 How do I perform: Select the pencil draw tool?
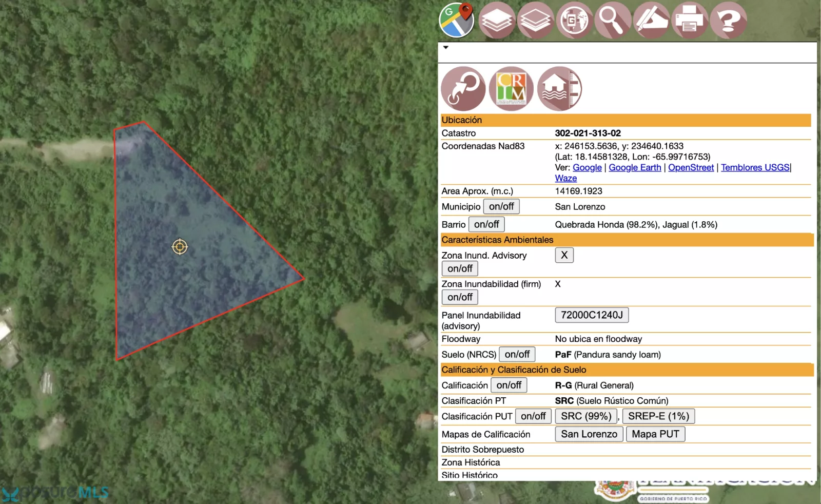[651, 21]
